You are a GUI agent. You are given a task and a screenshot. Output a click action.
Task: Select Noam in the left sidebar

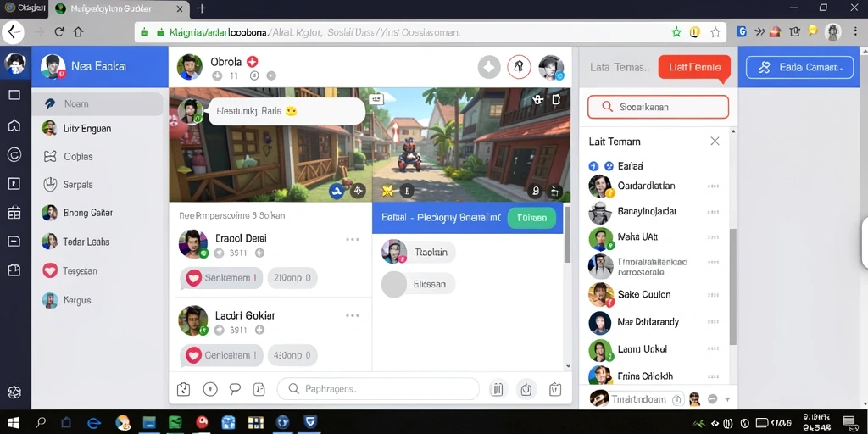click(x=97, y=103)
